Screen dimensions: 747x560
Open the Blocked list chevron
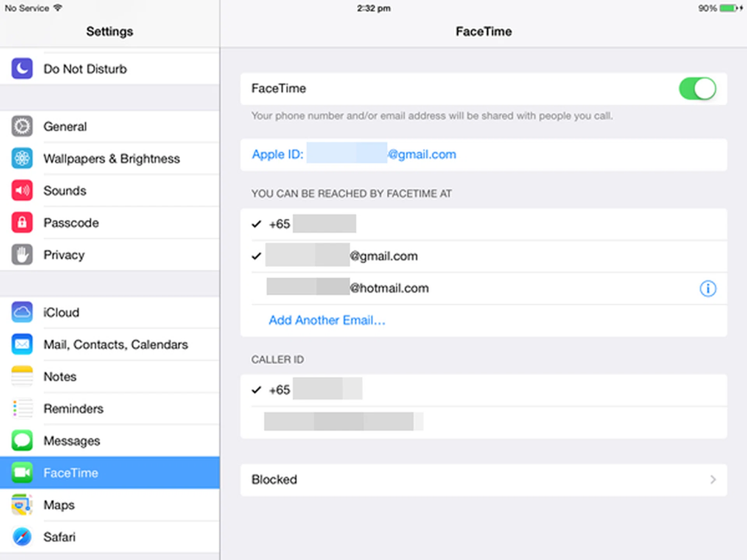click(712, 479)
